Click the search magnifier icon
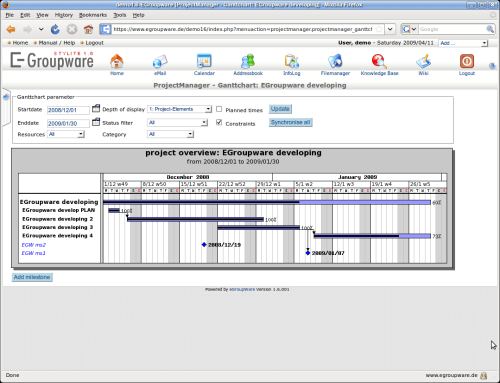The image size is (500, 383). pos(490,29)
